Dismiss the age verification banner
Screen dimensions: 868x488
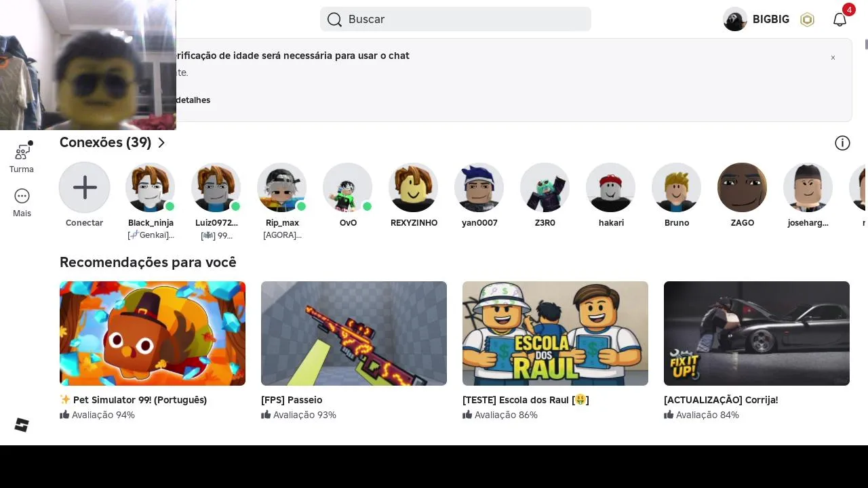click(x=833, y=58)
